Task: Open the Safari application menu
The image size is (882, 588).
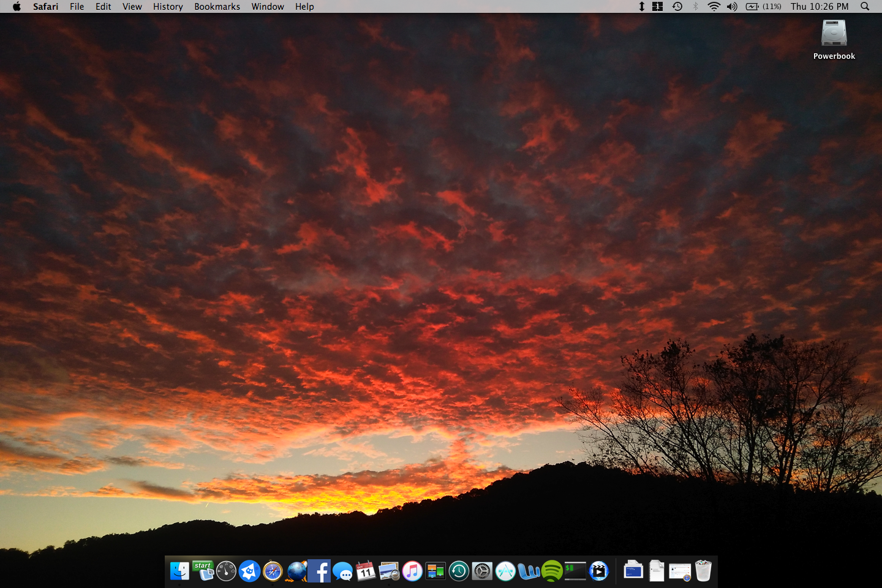Action: pyautogui.click(x=46, y=7)
